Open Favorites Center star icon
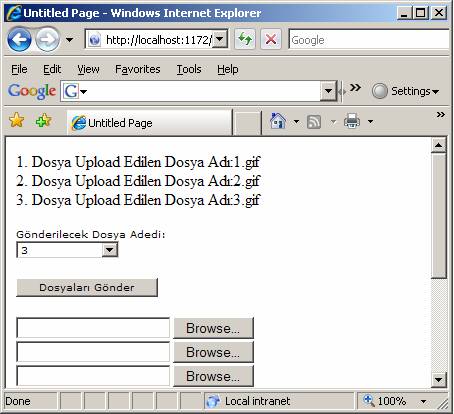 pos(17,120)
